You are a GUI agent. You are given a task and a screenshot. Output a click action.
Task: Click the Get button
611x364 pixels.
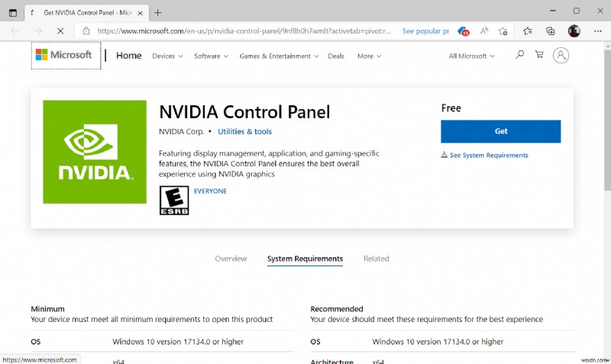[x=501, y=131]
